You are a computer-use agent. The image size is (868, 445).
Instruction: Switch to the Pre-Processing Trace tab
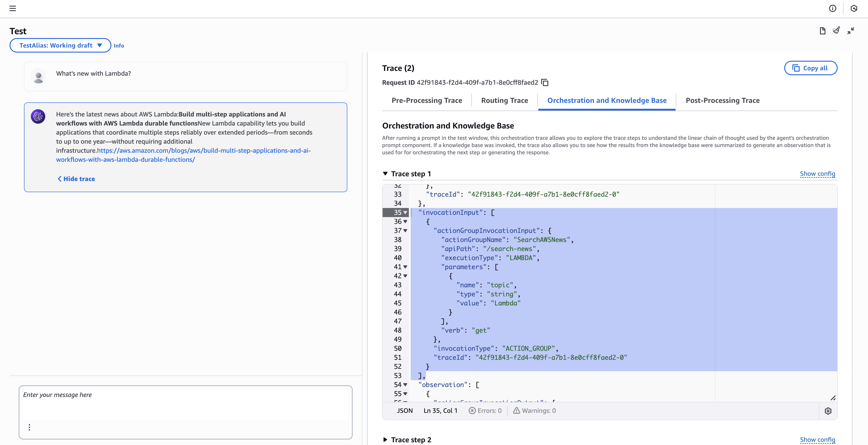point(427,100)
